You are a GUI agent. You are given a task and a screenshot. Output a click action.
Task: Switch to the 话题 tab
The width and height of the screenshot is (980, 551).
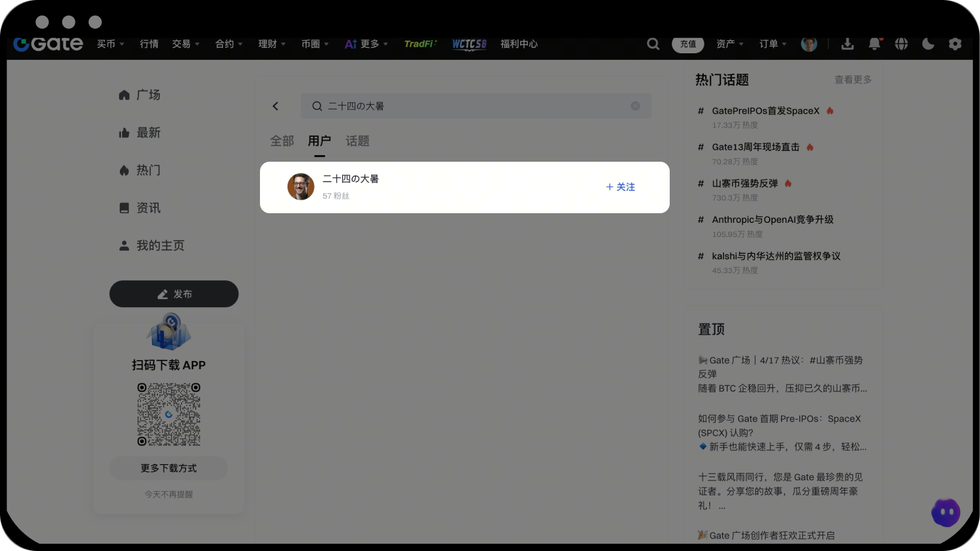(x=357, y=141)
